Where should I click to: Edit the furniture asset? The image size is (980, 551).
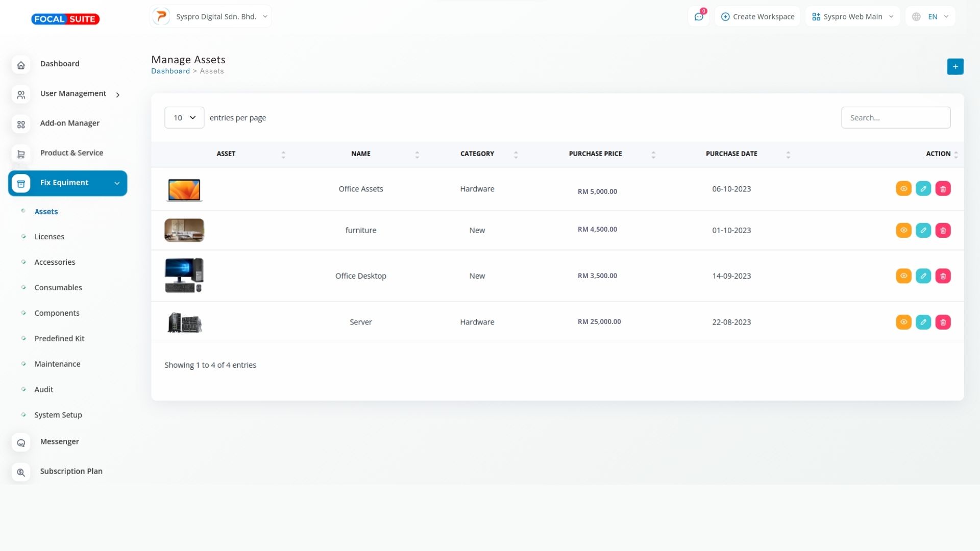[x=923, y=230]
